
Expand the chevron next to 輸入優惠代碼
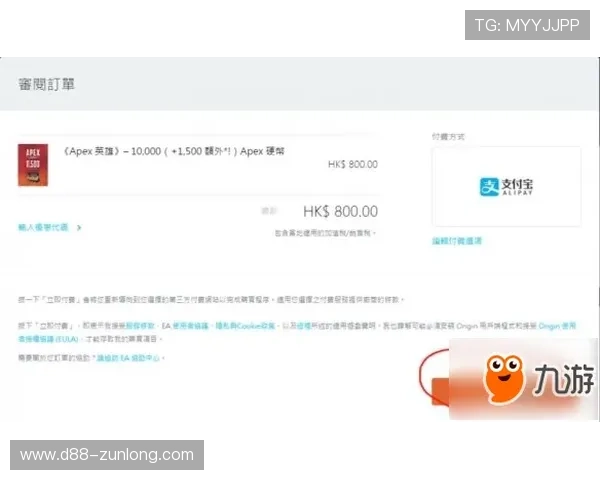tap(79, 228)
